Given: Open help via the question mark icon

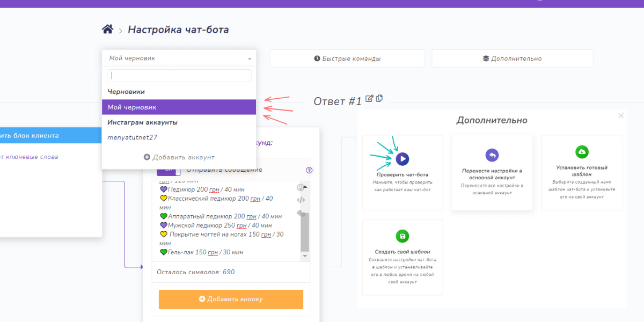Looking at the screenshot, I should 310,170.
